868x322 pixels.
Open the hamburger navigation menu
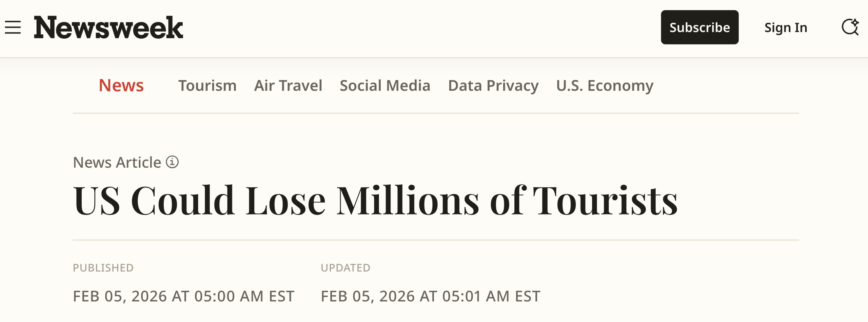pos(13,27)
